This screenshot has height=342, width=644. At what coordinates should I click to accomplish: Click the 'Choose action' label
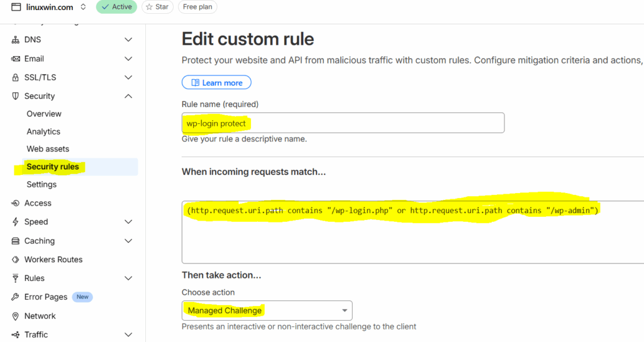pyautogui.click(x=208, y=292)
